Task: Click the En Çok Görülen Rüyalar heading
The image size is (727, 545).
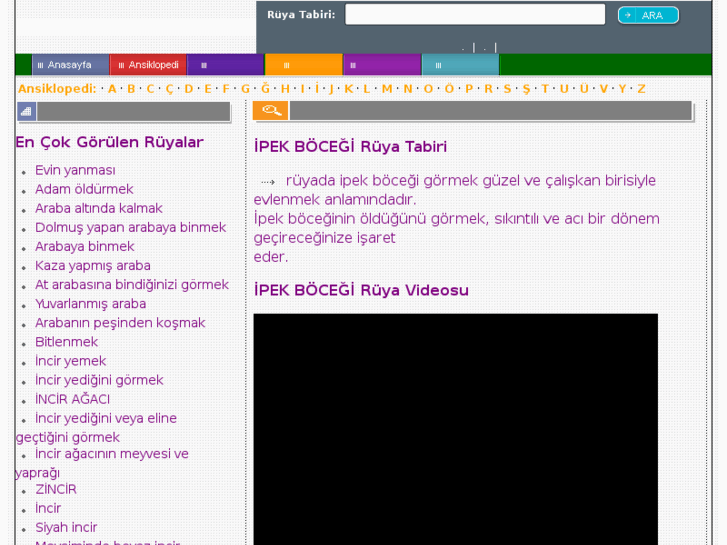Action: [109, 142]
